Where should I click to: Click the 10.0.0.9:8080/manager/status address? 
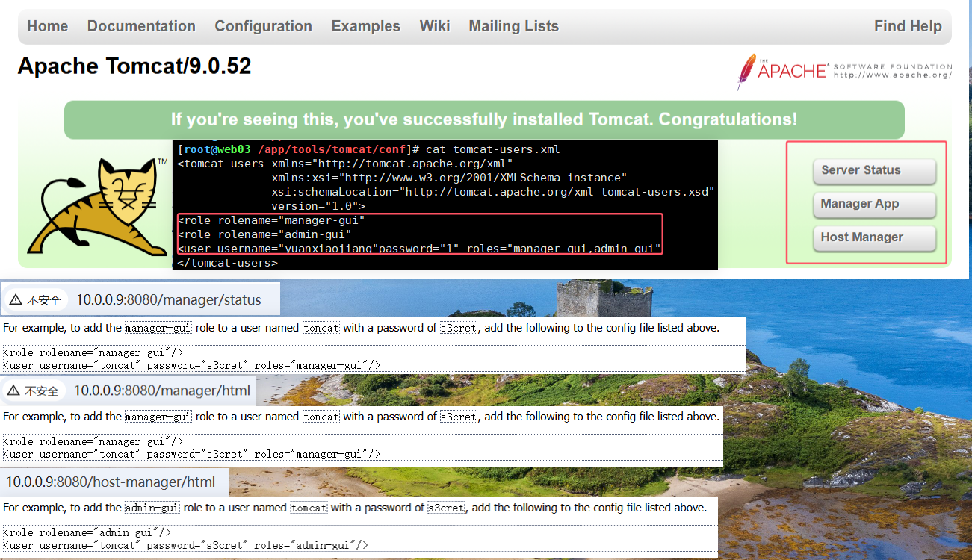click(x=169, y=300)
